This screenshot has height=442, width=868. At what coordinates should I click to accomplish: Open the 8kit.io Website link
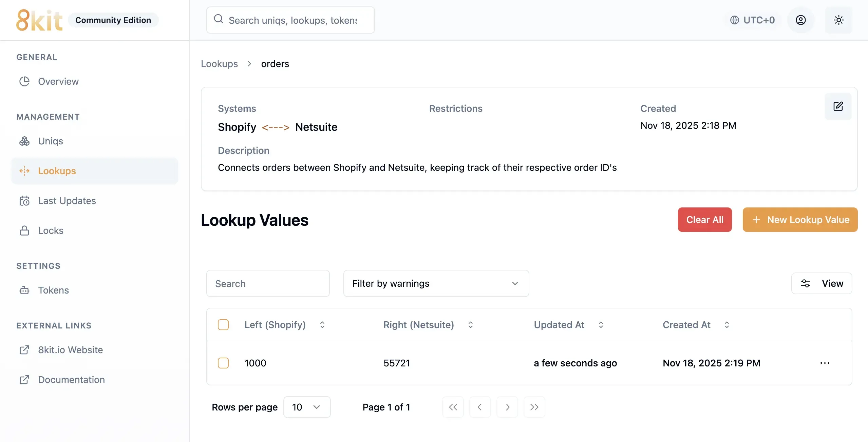[x=95, y=350]
